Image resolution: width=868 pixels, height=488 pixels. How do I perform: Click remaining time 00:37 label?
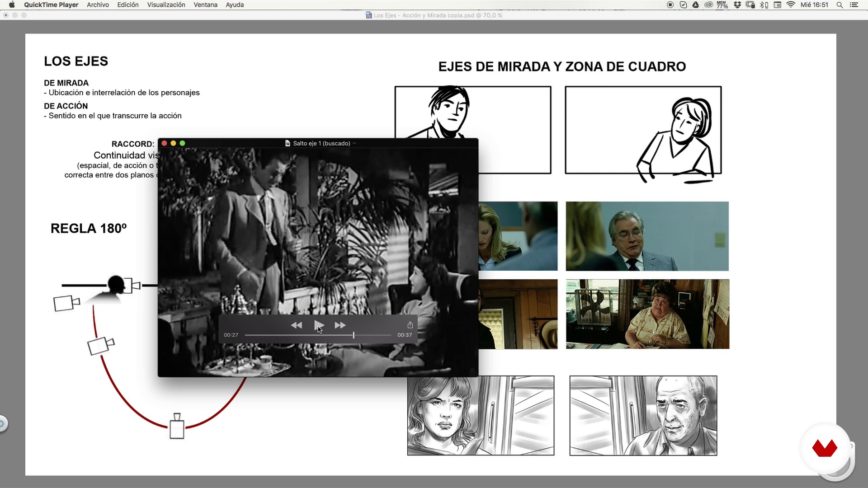pyautogui.click(x=405, y=335)
